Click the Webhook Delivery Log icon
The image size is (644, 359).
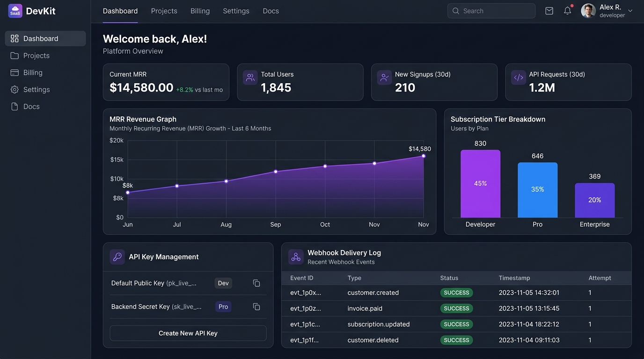click(x=296, y=257)
